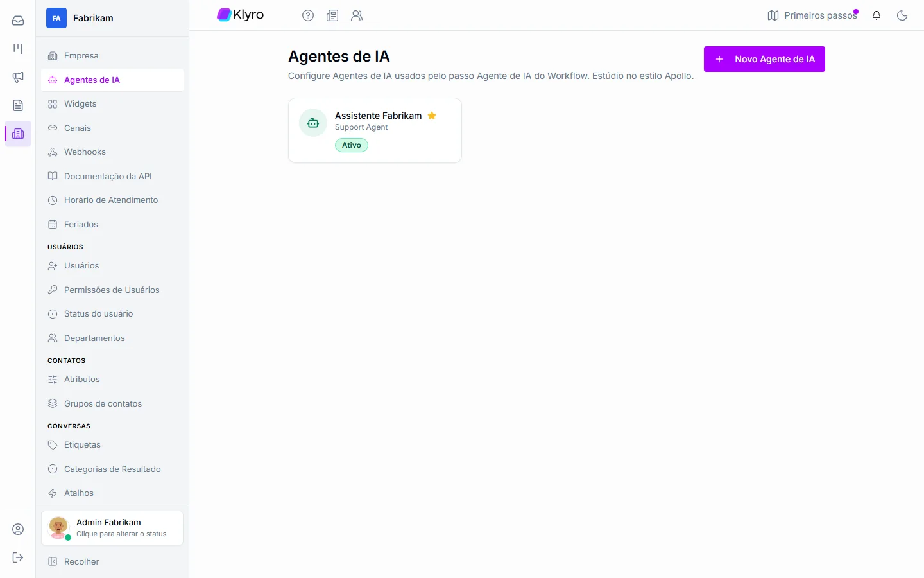Screen dimensions: 924x578
Task: Open the profile circle icon at bottom rail
Action: pos(18,529)
